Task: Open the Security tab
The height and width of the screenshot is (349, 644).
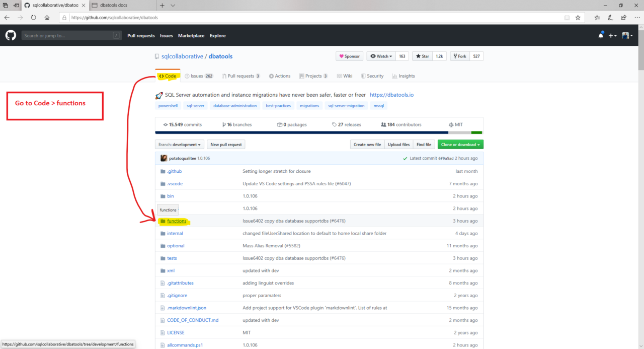Action: [x=372, y=76]
